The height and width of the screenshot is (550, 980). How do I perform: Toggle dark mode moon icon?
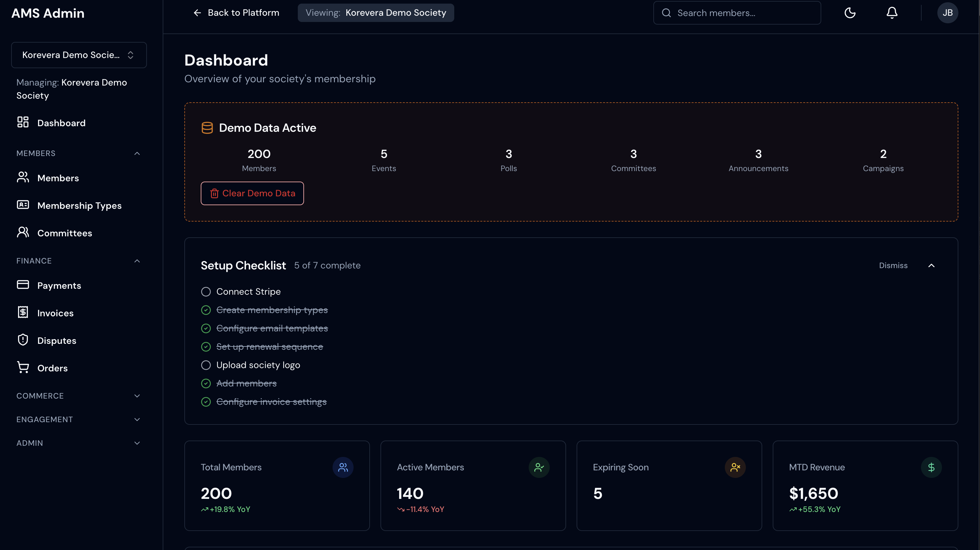(x=850, y=13)
